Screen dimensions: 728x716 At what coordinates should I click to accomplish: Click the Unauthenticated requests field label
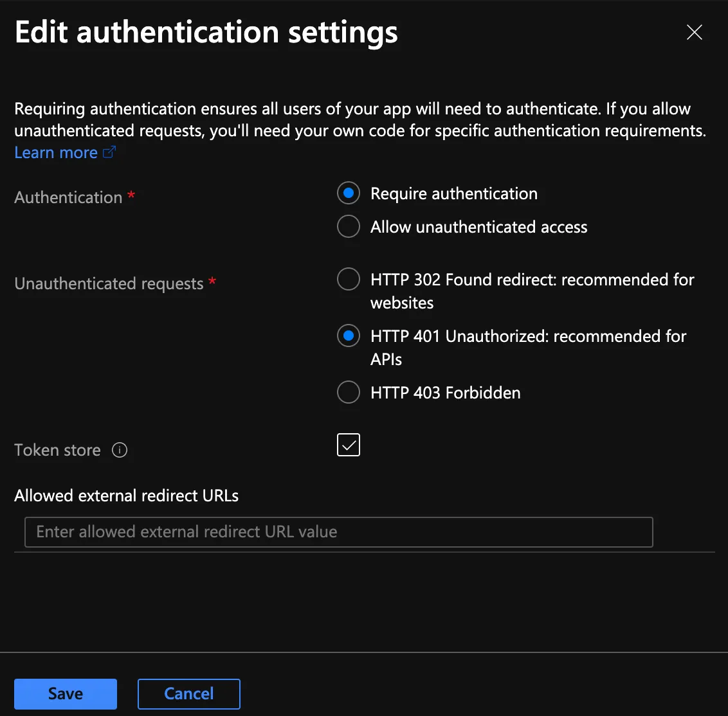(109, 283)
